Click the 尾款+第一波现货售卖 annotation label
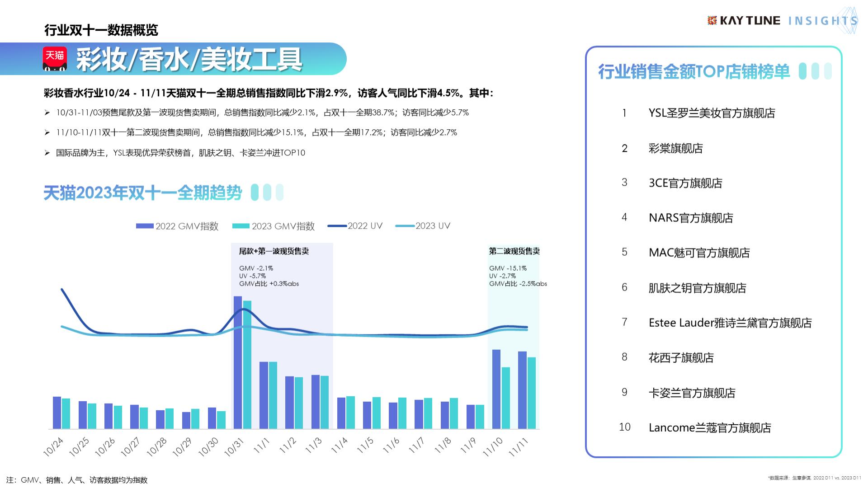This screenshot has height=488, width=868. click(274, 251)
